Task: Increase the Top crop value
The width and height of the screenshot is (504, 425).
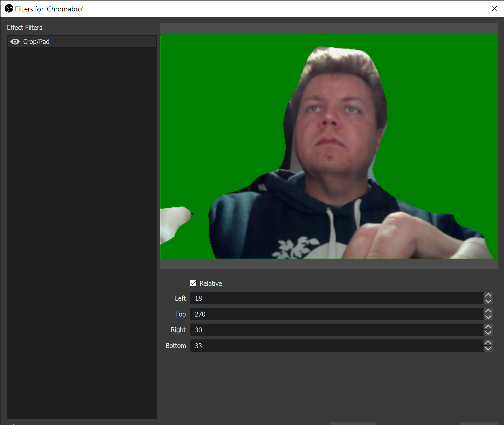Action: coord(488,311)
